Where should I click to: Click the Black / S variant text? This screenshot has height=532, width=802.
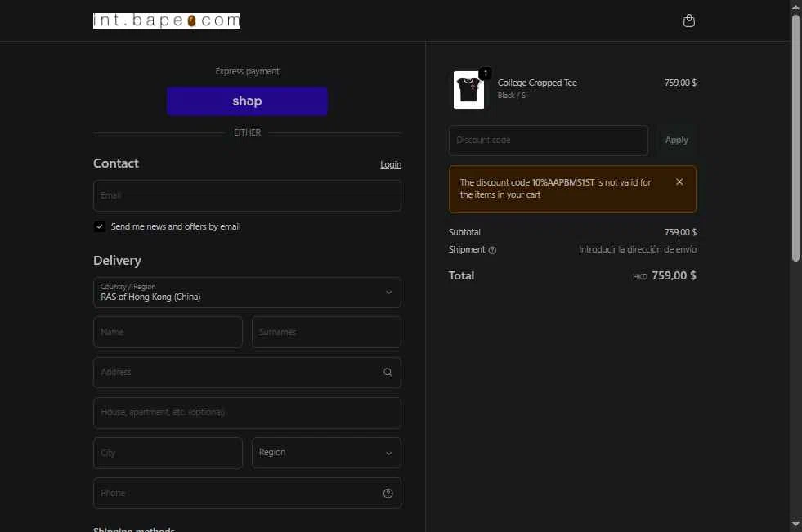pyautogui.click(x=512, y=96)
